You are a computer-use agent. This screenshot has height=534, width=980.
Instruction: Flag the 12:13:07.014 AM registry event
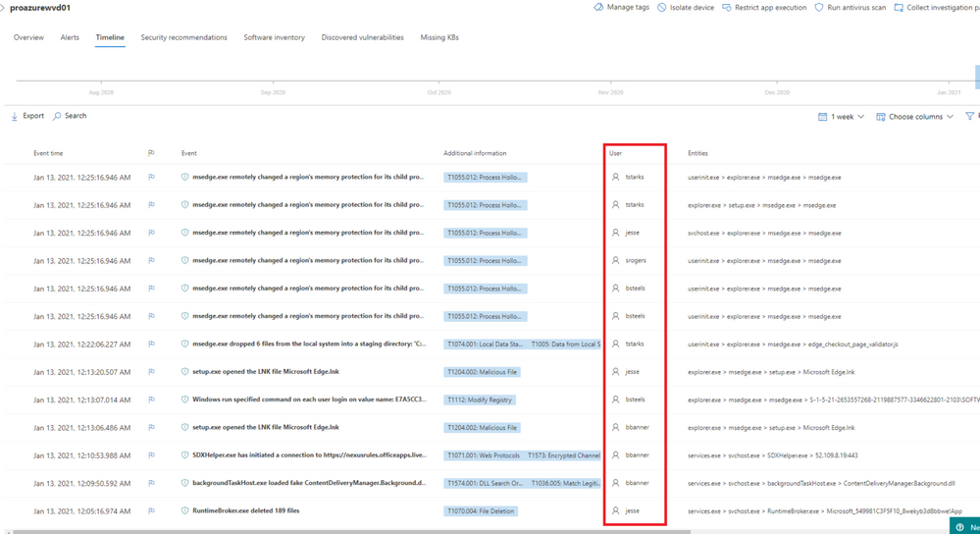click(x=151, y=400)
